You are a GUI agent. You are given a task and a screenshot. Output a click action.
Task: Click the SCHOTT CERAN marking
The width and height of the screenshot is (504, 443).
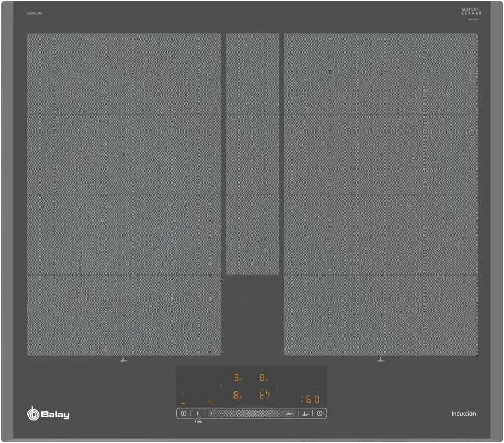pos(471,12)
